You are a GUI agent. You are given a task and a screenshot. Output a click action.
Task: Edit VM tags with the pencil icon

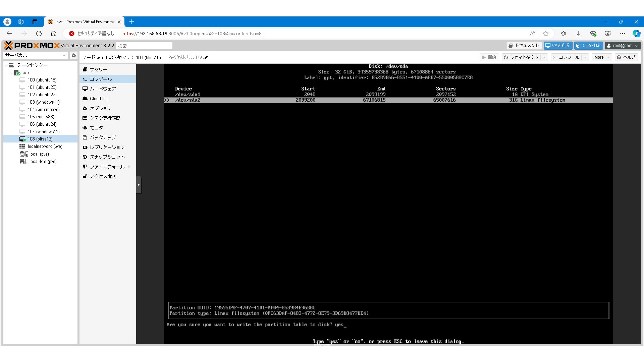(x=206, y=58)
